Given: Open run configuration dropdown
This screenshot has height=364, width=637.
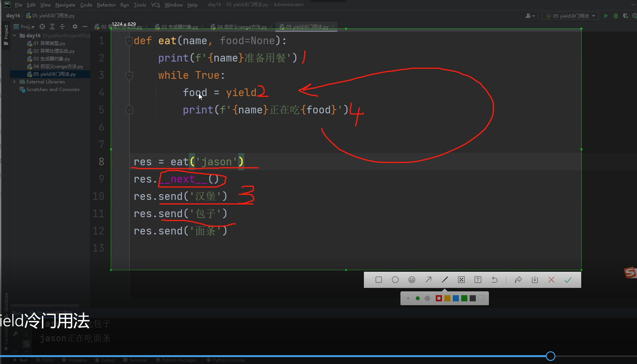Looking at the screenshot, I should (x=570, y=16).
